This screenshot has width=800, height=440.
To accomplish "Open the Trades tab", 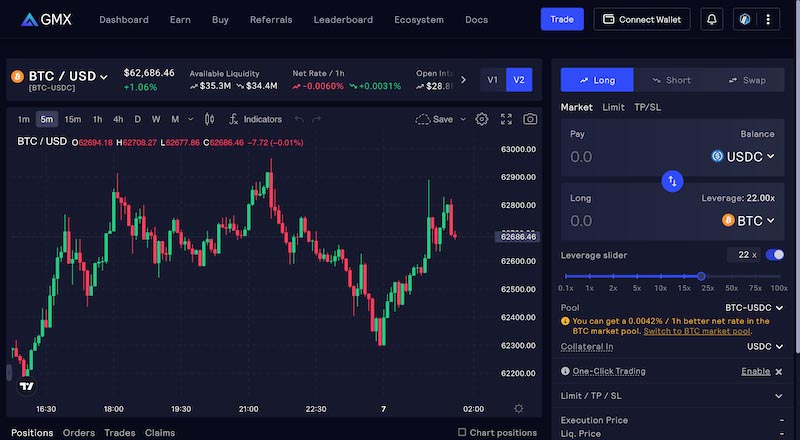I will click(119, 432).
